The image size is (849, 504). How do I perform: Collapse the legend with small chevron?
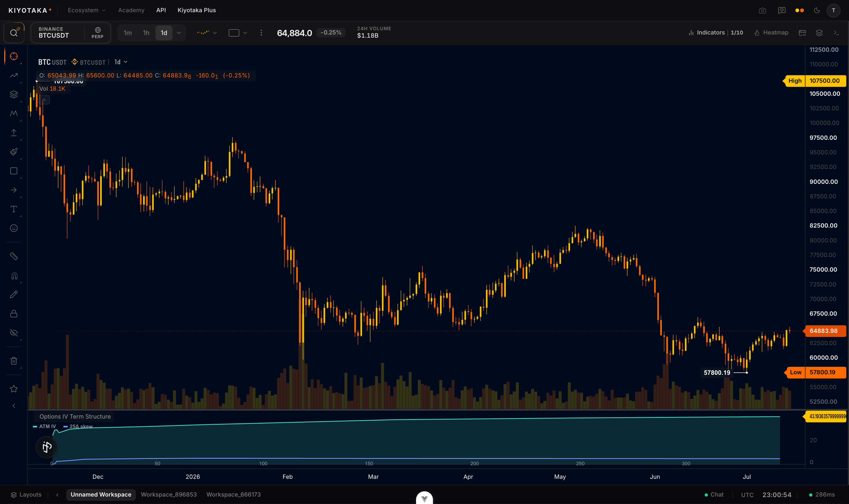45,100
